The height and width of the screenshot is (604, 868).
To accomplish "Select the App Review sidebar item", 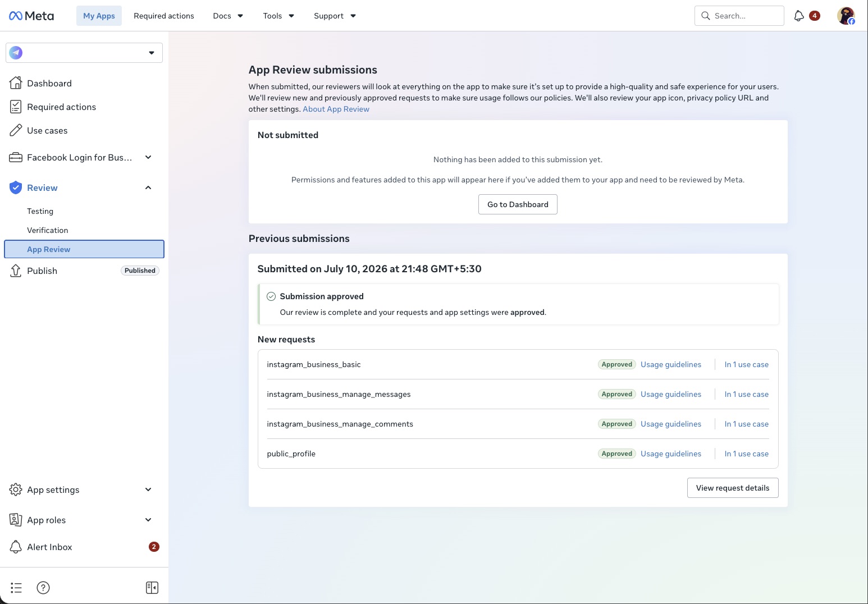I will tap(84, 249).
